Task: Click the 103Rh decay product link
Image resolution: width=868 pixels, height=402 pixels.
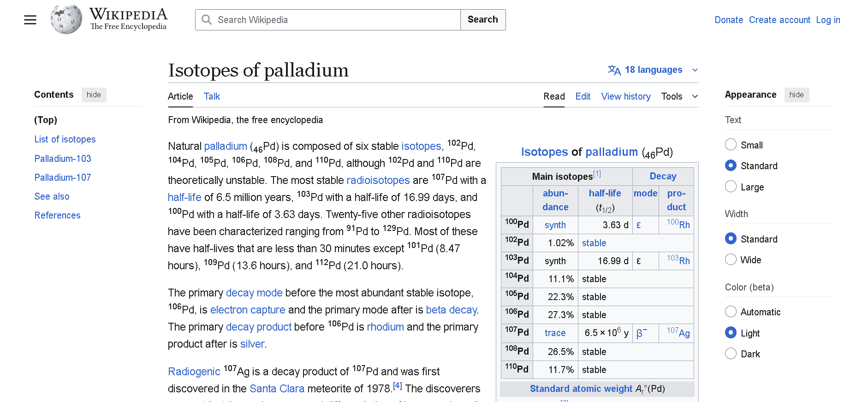Action: coord(678,260)
